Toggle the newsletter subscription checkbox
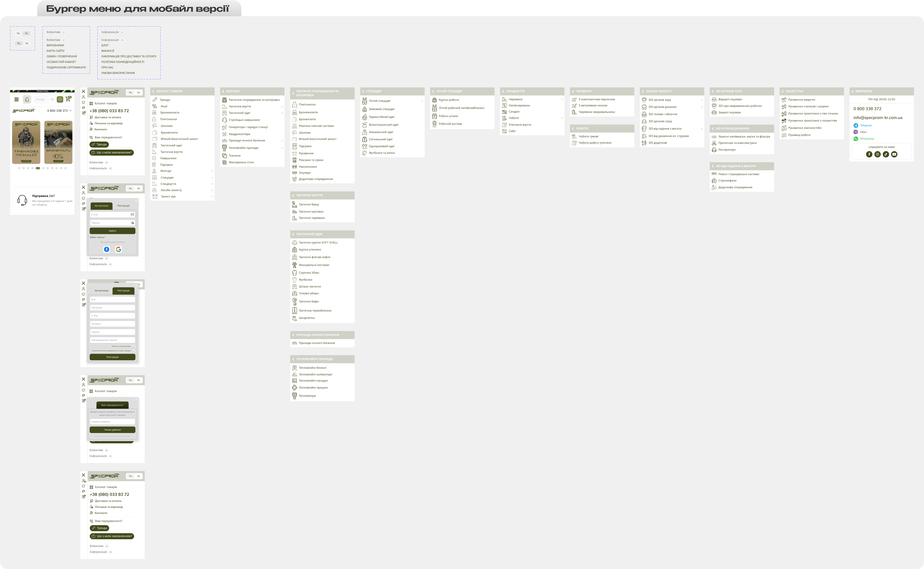924x569 pixels. click(134, 346)
